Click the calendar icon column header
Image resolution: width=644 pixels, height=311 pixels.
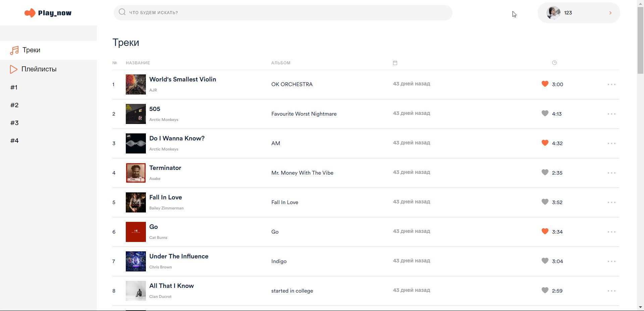tap(395, 63)
